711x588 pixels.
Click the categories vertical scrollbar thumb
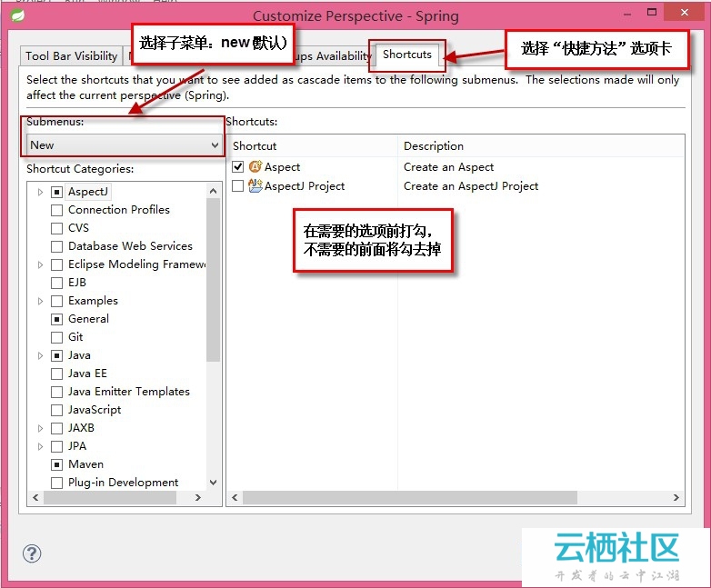(x=213, y=280)
